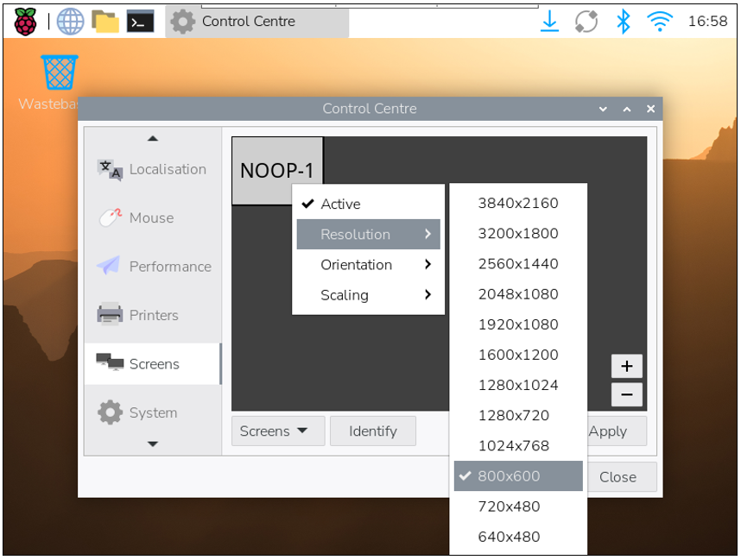Open the Printers settings page

153,315
